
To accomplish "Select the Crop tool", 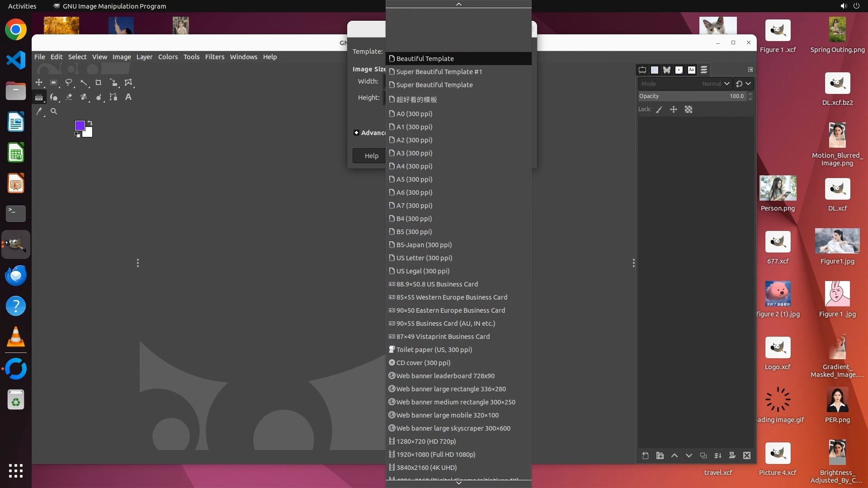I will pos(99,83).
